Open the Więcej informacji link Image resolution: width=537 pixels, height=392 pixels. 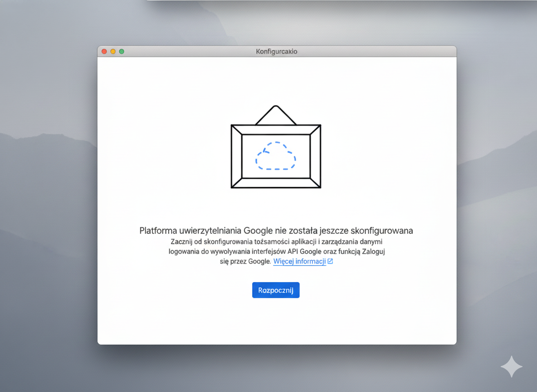click(299, 261)
